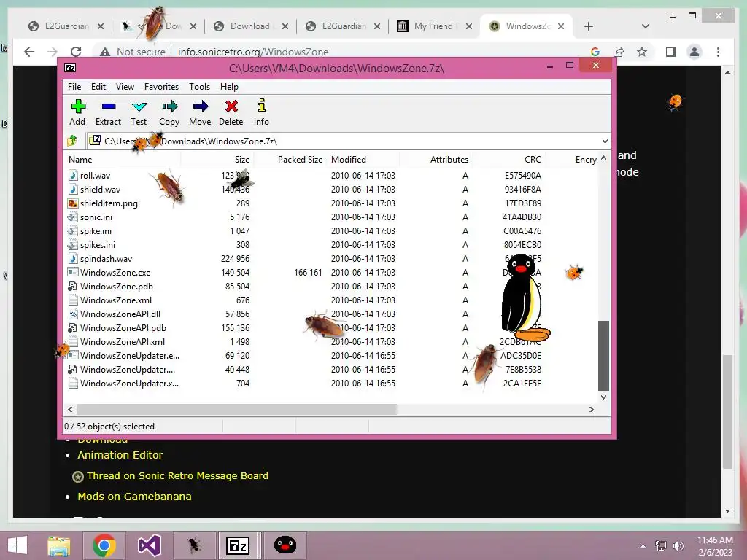The height and width of the screenshot is (560, 747).
Task: Select the sonic.ini file
Action: point(96,217)
